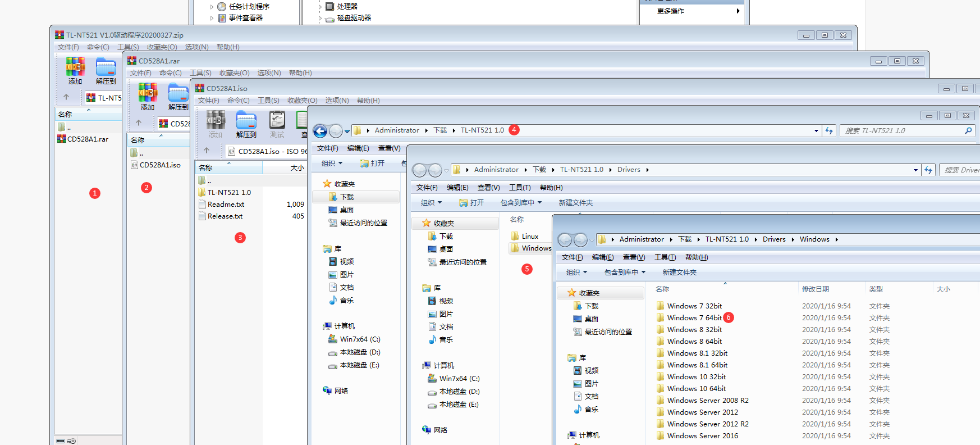Select Windows 7 64bit folder
980x445 pixels.
[689, 317]
